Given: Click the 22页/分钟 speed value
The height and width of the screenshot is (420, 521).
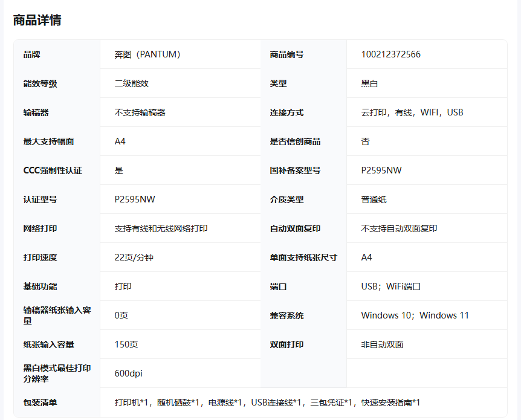Looking at the screenshot, I should (134, 257).
